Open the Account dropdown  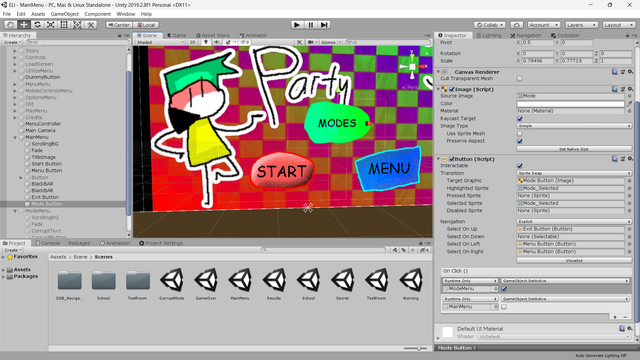pos(543,25)
